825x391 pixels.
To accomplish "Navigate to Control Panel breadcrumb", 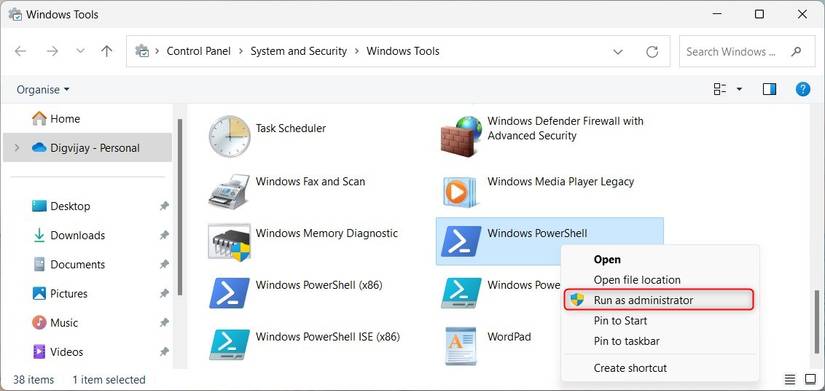I will pyautogui.click(x=199, y=51).
